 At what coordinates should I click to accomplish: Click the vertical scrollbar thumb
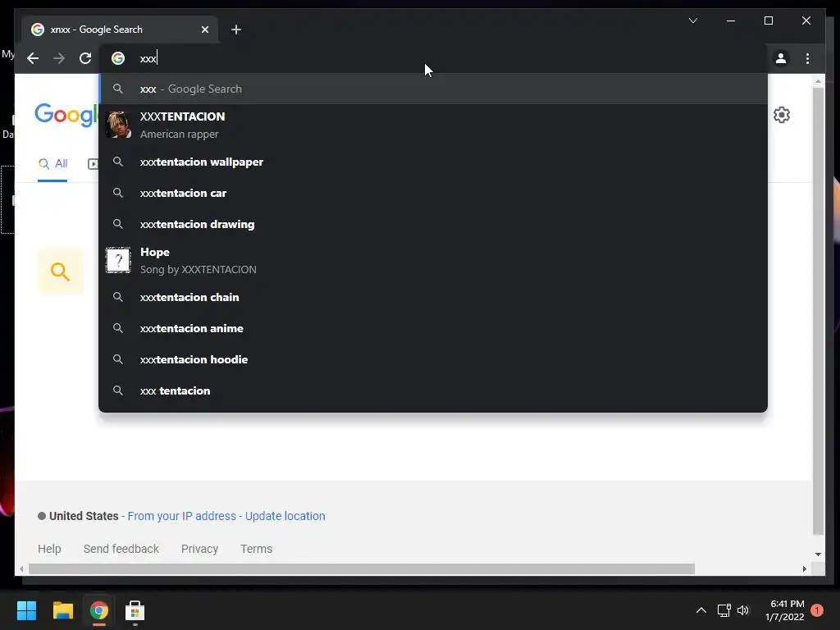[x=818, y=311]
